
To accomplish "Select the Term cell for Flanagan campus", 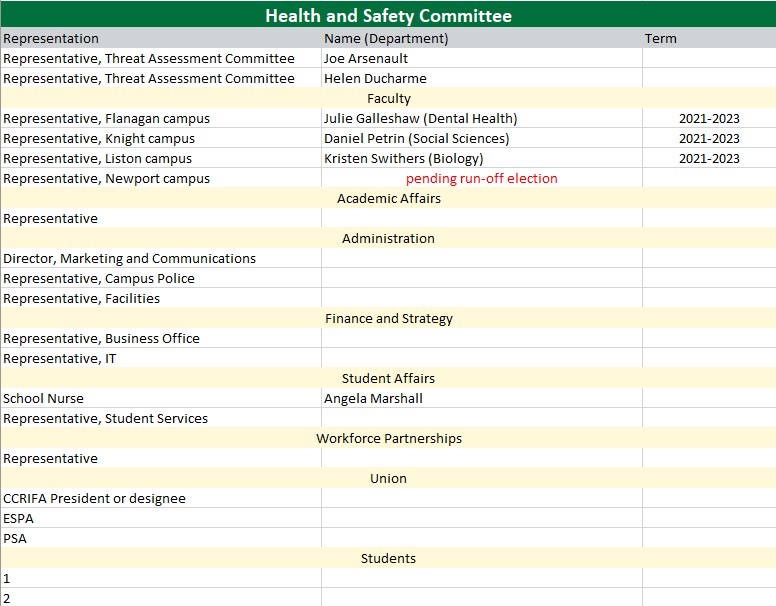I will [709, 118].
